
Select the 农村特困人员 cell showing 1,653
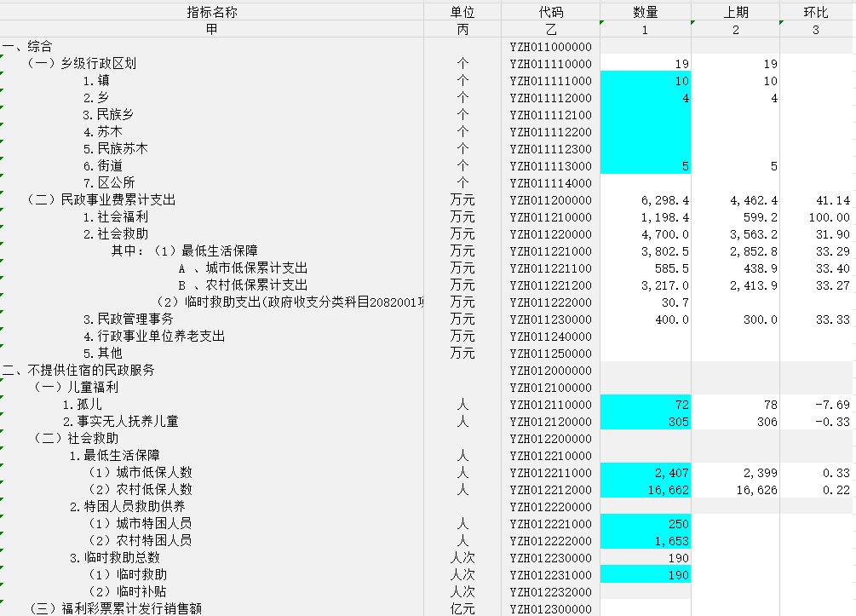click(646, 541)
